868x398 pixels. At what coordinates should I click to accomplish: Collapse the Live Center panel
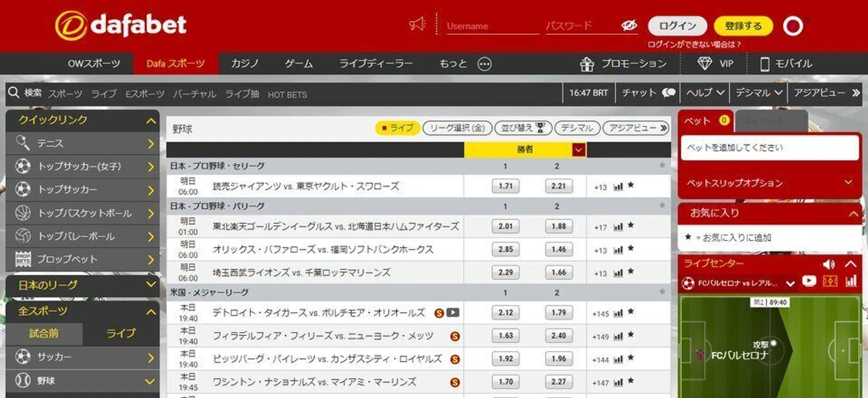pos(851,264)
